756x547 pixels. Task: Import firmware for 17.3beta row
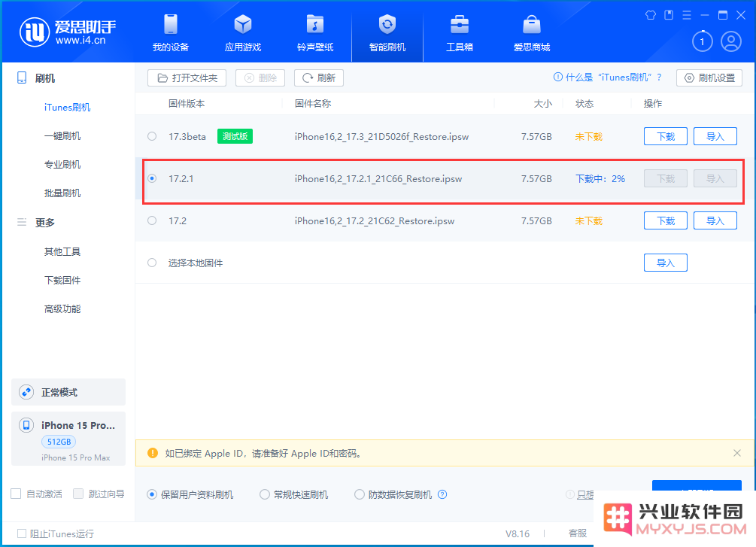point(715,136)
